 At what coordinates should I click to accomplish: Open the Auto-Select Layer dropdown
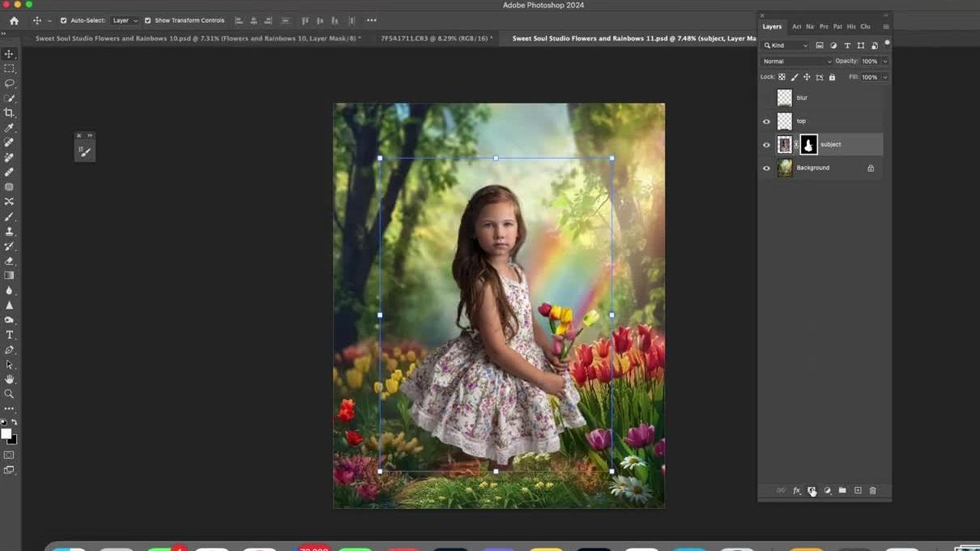(x=125, y=21)
